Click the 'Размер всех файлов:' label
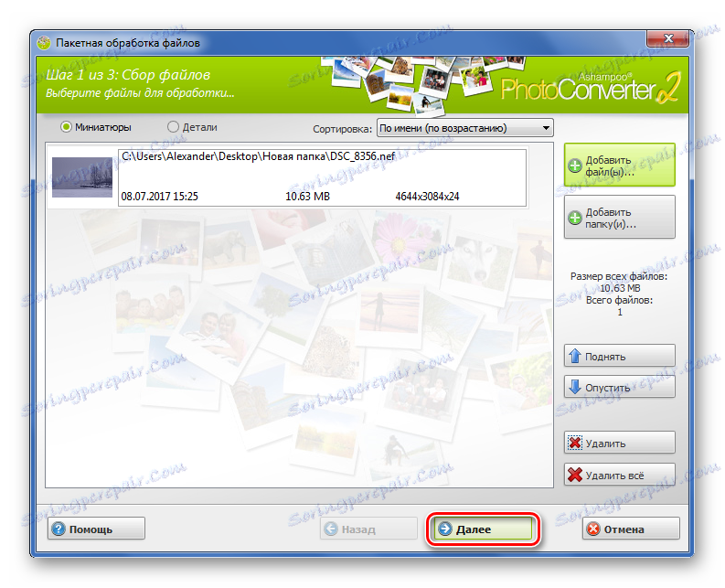 pos(619,277)
